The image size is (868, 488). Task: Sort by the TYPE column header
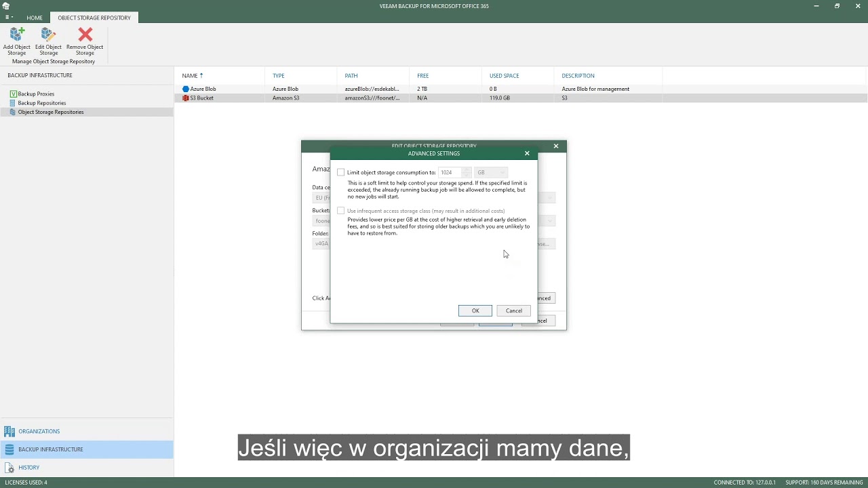(278, 75)
